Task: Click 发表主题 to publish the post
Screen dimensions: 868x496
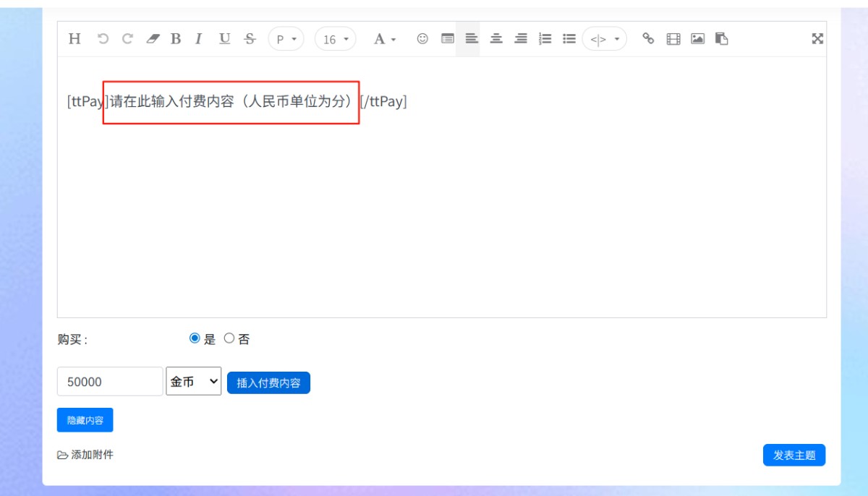Action: pos(793,456)
